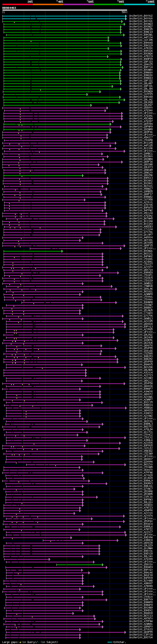Select the UniRef100_B9H448 label

[141, 43]
